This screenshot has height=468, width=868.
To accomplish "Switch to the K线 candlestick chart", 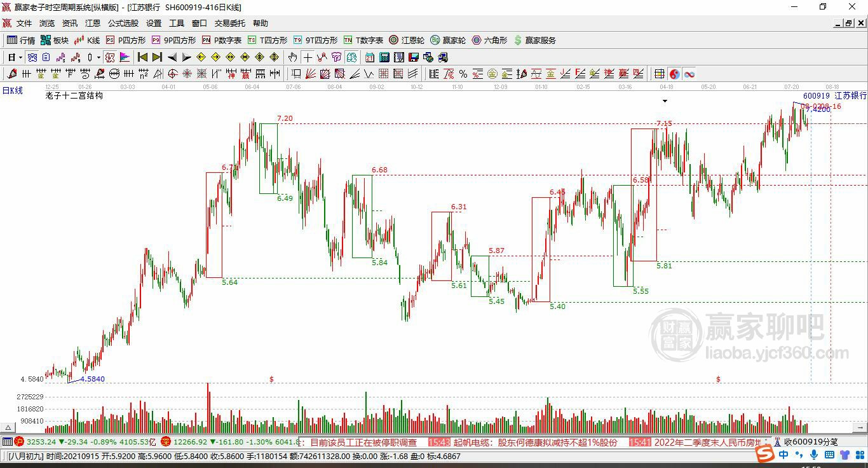I will (x=87, y=40).
